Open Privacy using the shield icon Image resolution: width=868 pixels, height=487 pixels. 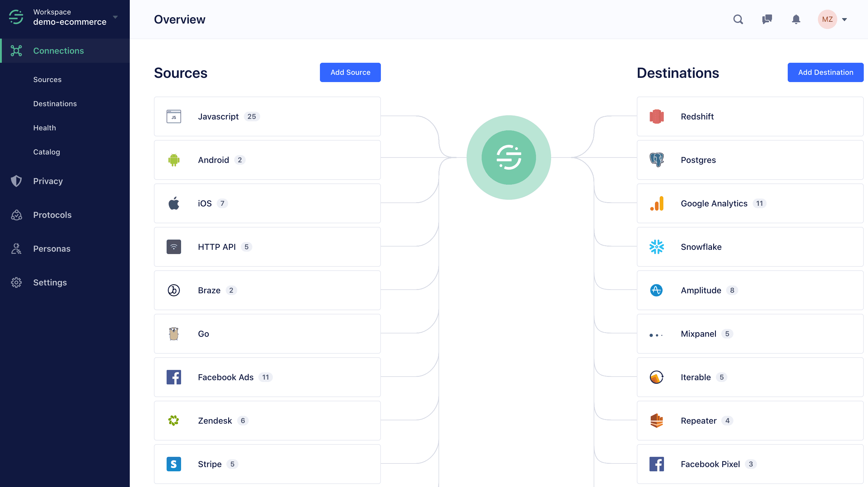[16, 181]
